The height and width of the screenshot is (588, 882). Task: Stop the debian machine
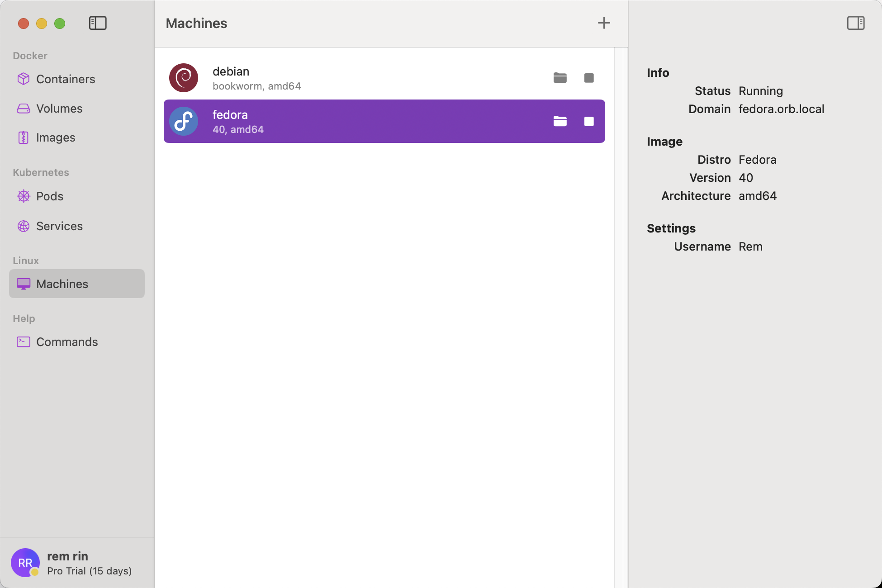point(589,78)
